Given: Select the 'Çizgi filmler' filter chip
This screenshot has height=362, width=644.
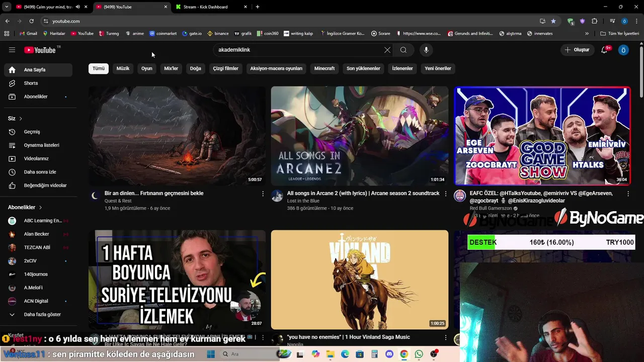Looking at the screenshot, I should (x=225, y=68).
